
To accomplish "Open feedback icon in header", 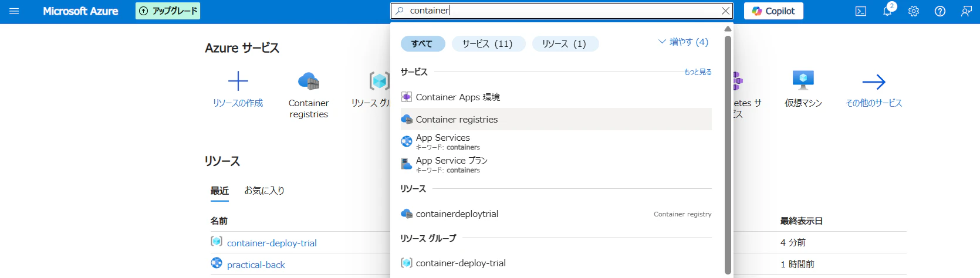I will coord(967,11).
